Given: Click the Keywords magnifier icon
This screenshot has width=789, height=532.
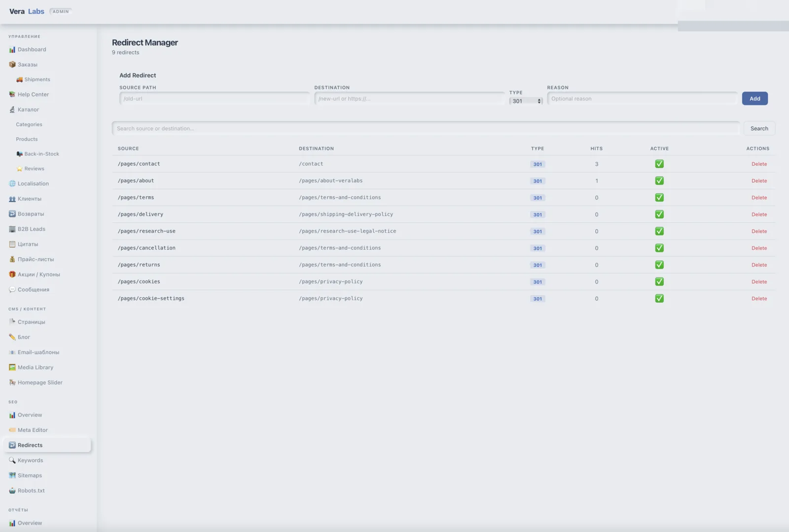Looking at the screenshot, I should pyautogui.click(x=12, y=460).
